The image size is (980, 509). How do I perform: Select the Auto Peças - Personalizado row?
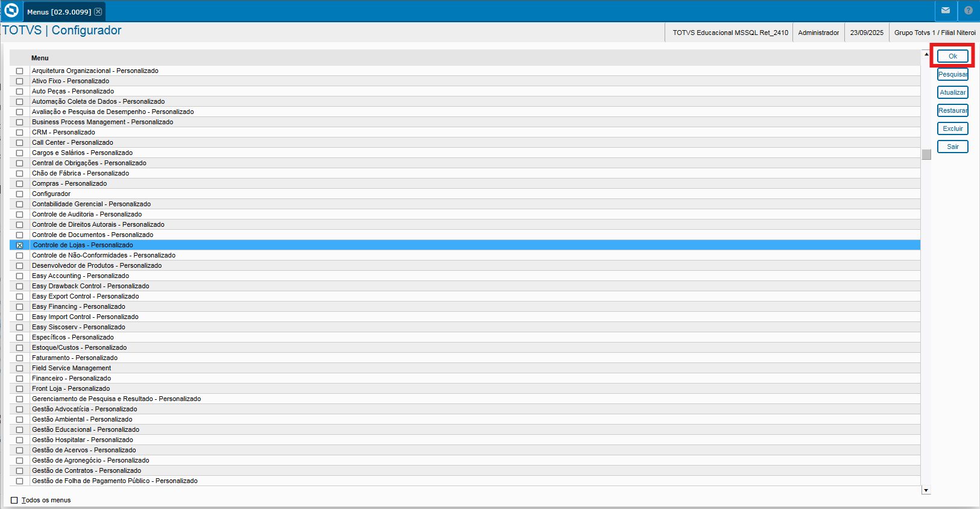tap(465, 92)
